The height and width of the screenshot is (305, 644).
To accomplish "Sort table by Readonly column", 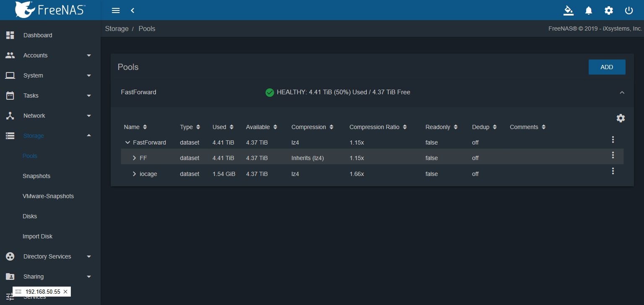I will [455, 127].
